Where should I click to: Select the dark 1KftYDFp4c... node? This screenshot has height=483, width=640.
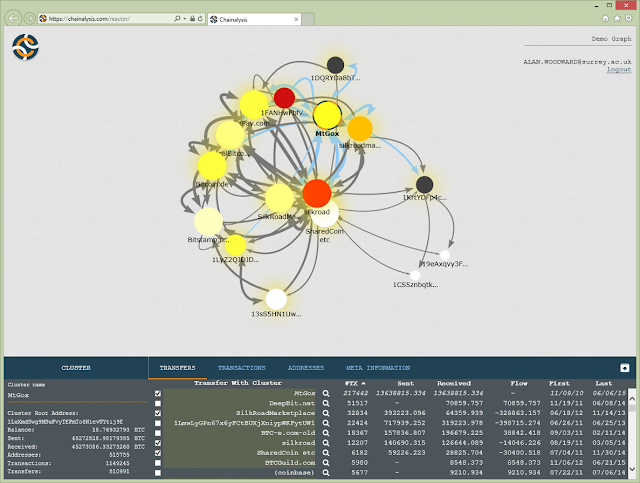coord(424,185)
